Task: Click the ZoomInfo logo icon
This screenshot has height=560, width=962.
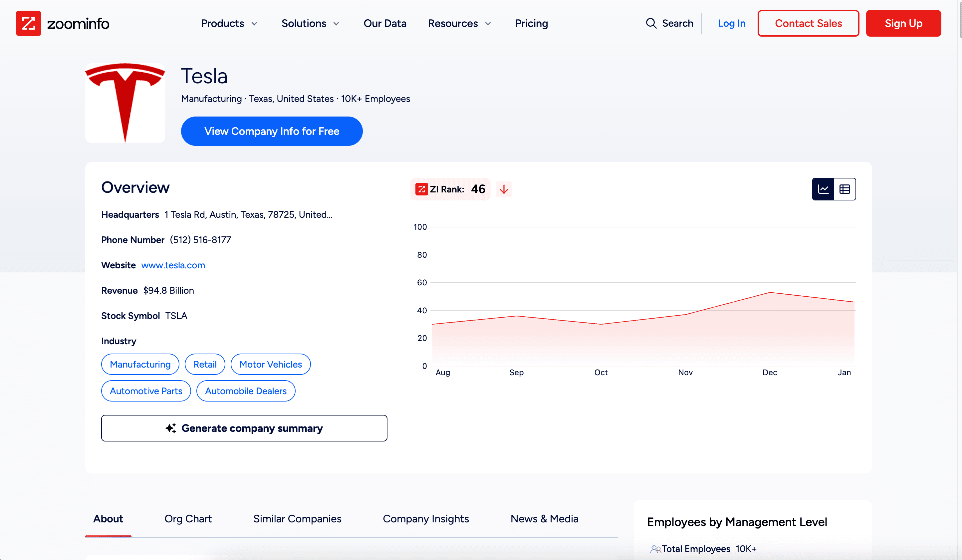Action: point(28,23)
